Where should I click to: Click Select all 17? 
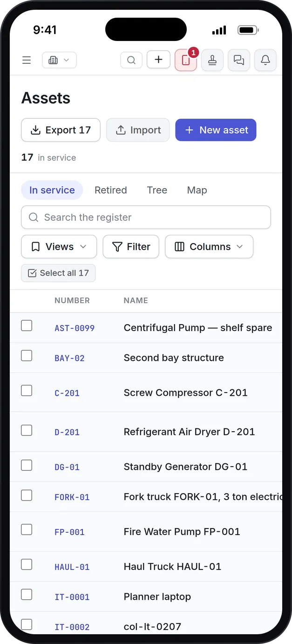pos(58,273)
